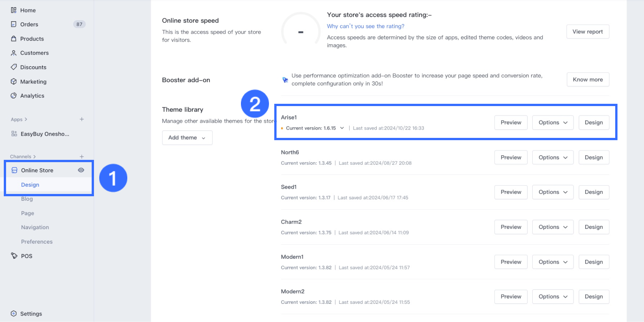Click Design button for Arise1 theme

[x=594, y=122]
